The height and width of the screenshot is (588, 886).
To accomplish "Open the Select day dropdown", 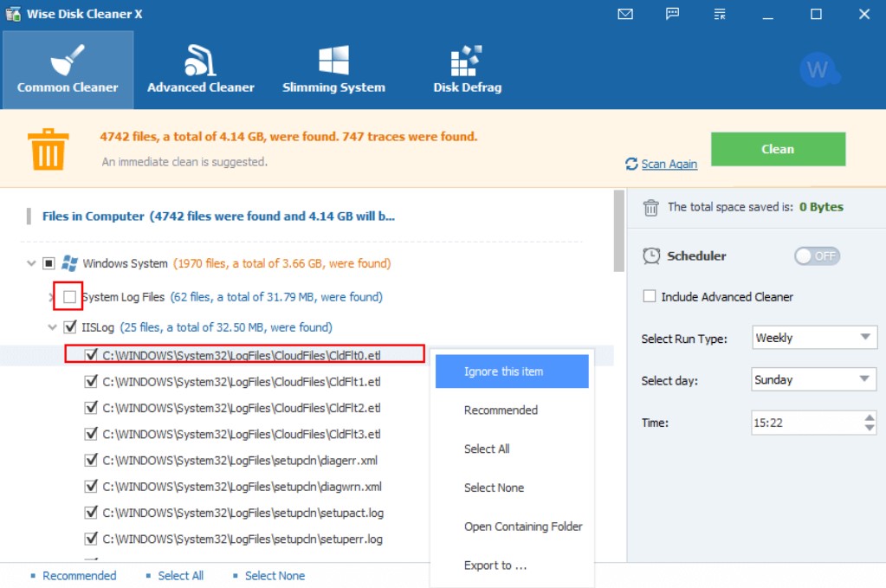I will 814,379.
